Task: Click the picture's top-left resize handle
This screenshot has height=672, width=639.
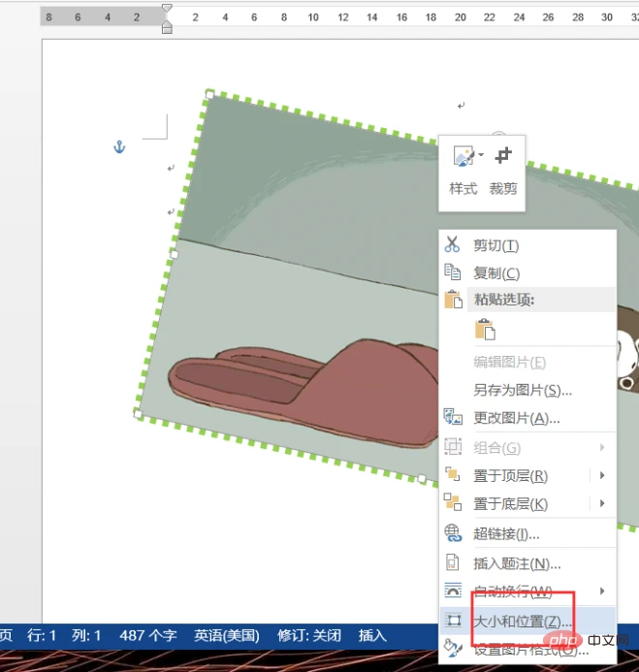Action: 209,95
